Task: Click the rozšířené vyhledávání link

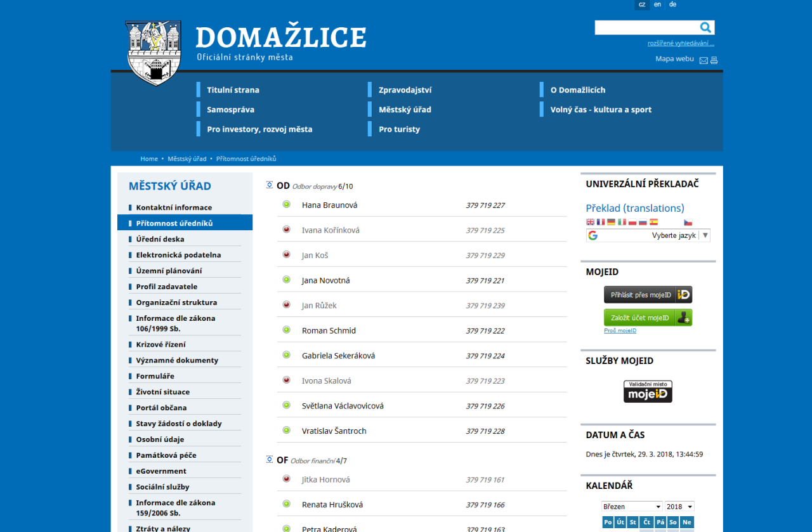Action: (x=681, y=43)
